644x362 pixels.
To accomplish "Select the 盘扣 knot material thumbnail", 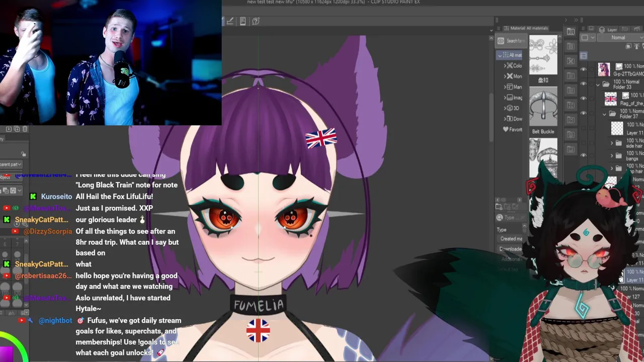I will [543, 55].
